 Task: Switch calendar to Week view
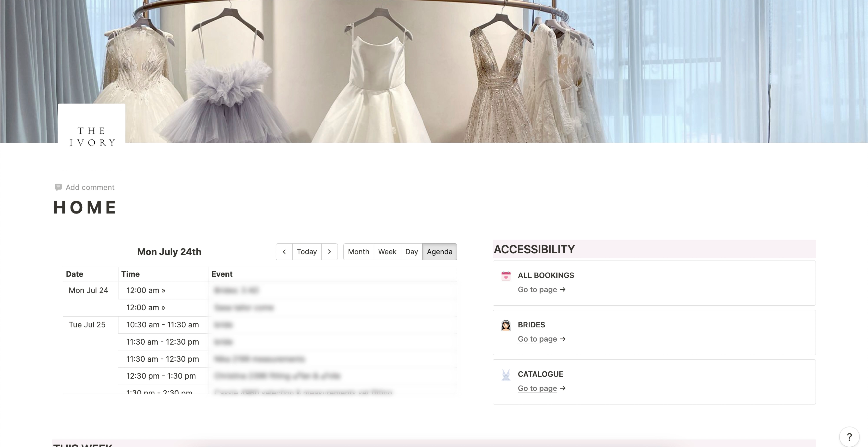tap(387, 252)
